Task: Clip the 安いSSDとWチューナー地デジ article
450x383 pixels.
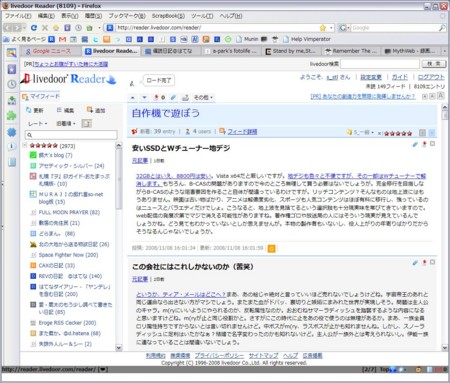Action: 415,144
